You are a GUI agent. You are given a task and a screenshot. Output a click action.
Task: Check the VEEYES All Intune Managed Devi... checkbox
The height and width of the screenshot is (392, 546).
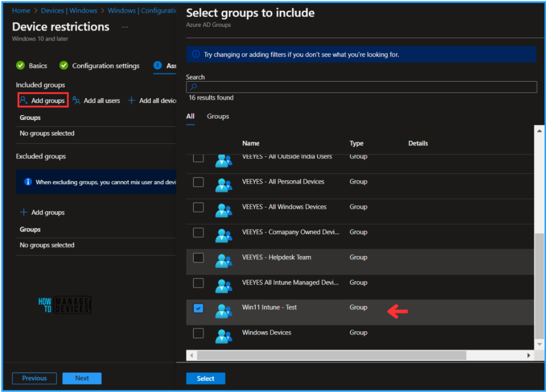(198, 283)
